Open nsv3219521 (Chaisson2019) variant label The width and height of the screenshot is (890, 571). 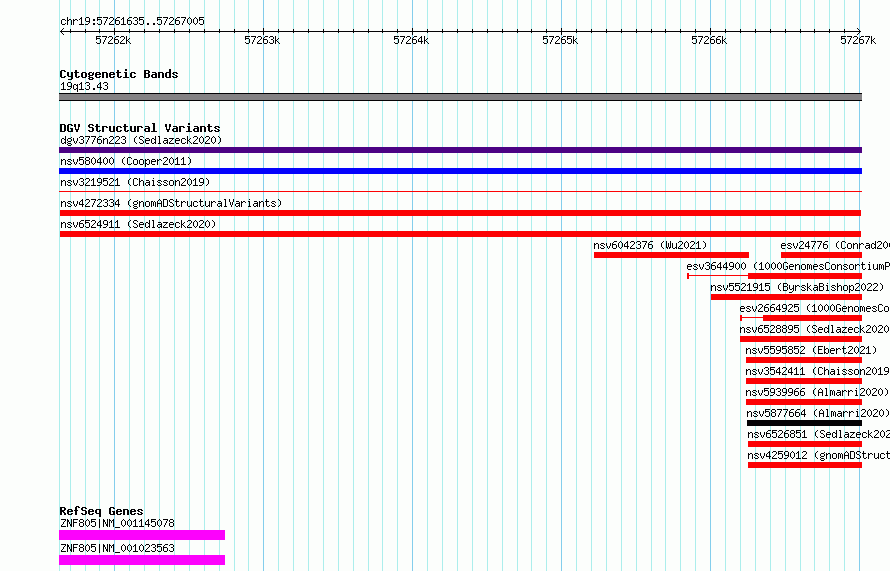(x=135, y=182)
